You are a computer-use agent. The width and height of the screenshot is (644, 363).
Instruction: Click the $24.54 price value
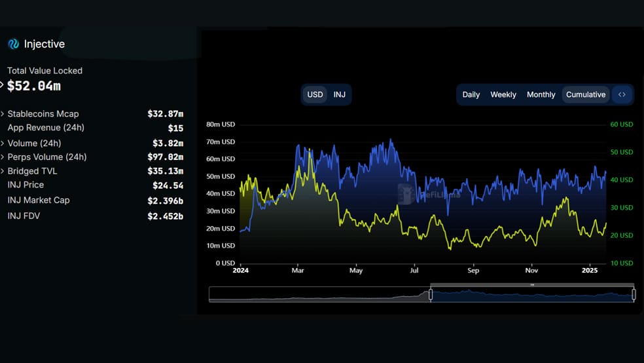click(x=168, y=185)
